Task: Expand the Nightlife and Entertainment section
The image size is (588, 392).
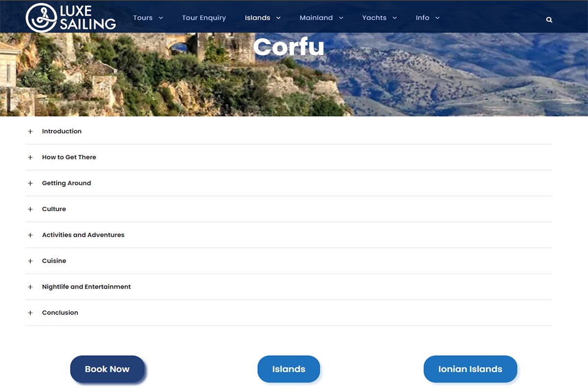Action: [289, 287]
